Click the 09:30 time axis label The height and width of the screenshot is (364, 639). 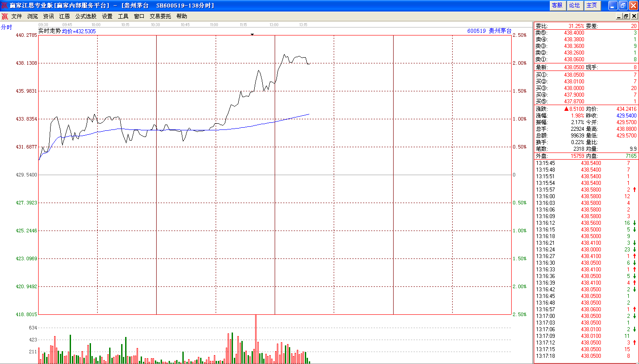43,25
